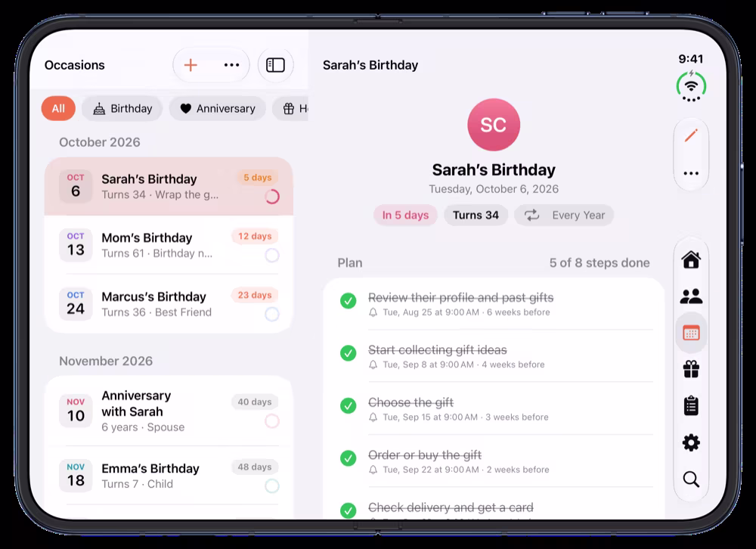756x549 pixels.
Task: Click the Every Year repeat chip
Action: coord(564,216)
